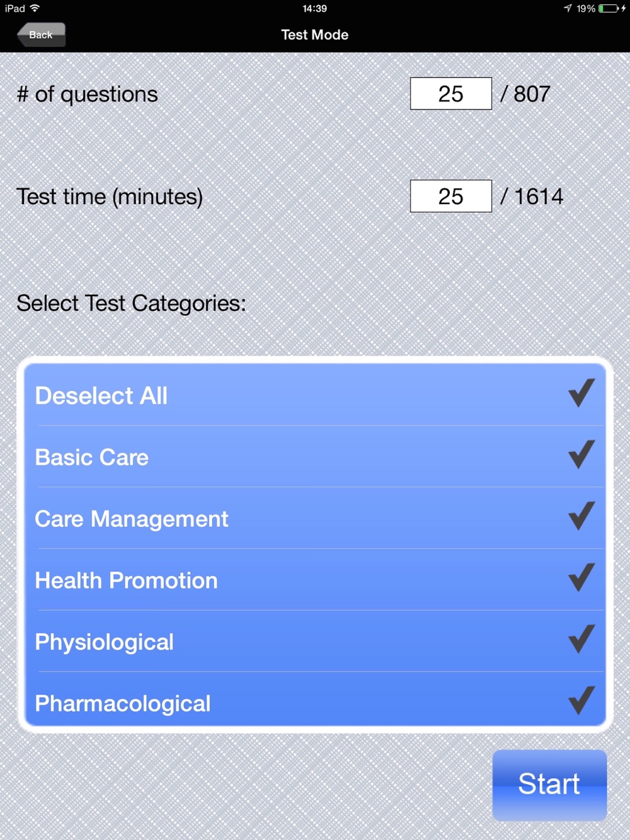Tap the location services arrow icon
This screenshot has height=840, width=630.
point(568,8)
